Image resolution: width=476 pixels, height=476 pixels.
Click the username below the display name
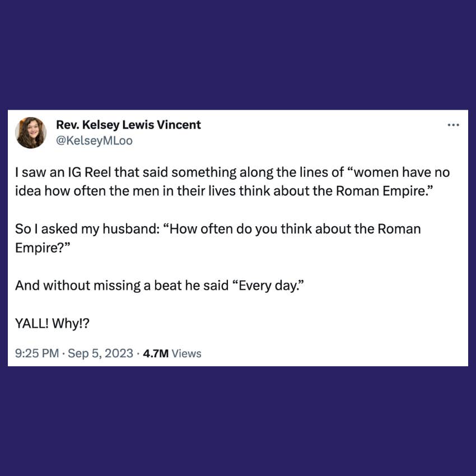pos(95,141)
